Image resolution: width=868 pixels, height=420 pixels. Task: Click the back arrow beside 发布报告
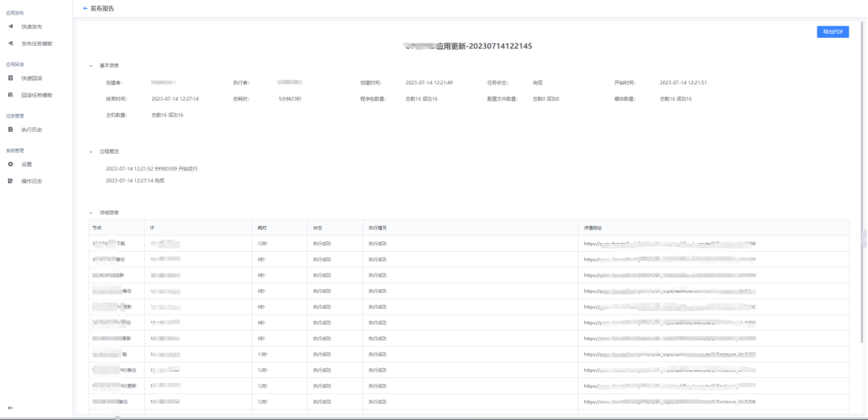[84, 8]
